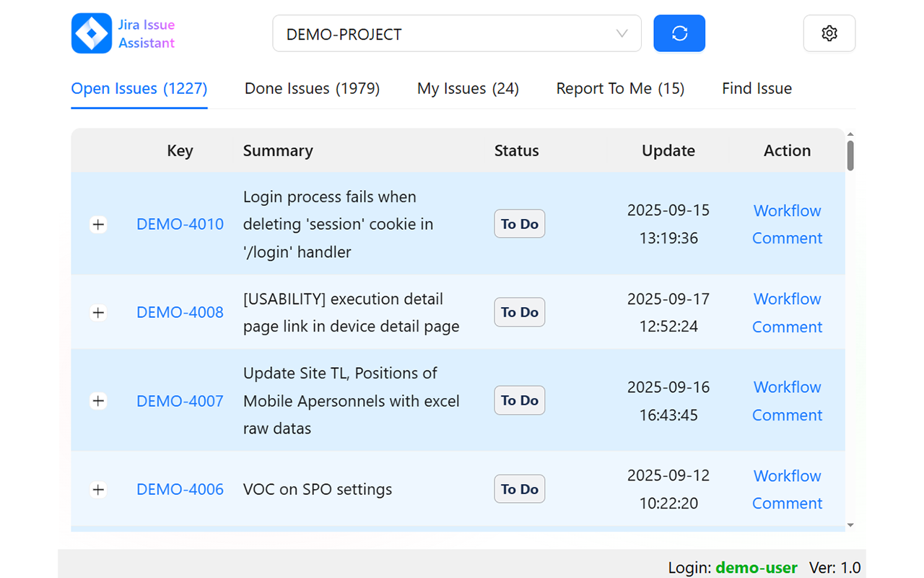This screenshot has height=578, width=924.
Task: Expand row details for DEMO-4008
Action: pyautogui.click(x=98, y=313)
